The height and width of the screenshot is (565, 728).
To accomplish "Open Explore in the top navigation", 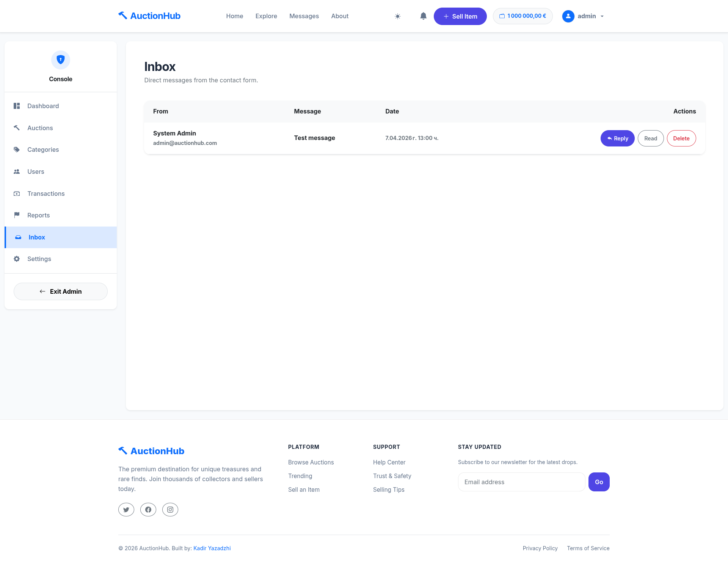I will pyautogui.click(x=266, y=16).
